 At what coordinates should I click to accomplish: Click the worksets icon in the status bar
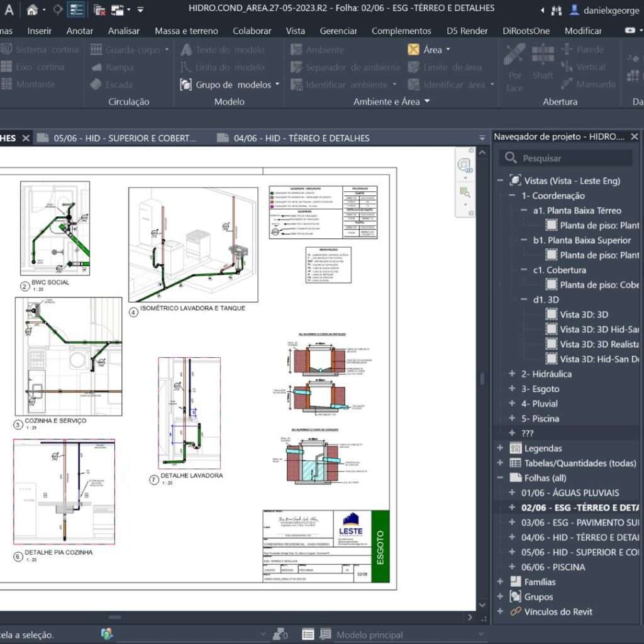point(107,634)
